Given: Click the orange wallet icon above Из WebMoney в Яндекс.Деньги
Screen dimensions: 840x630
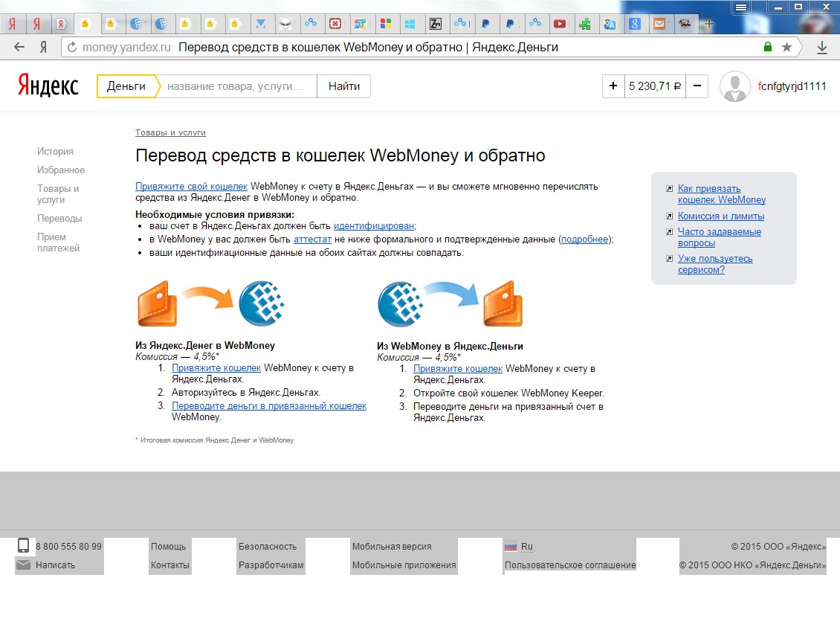Looking at the screenshot, I should pos(503,303).
